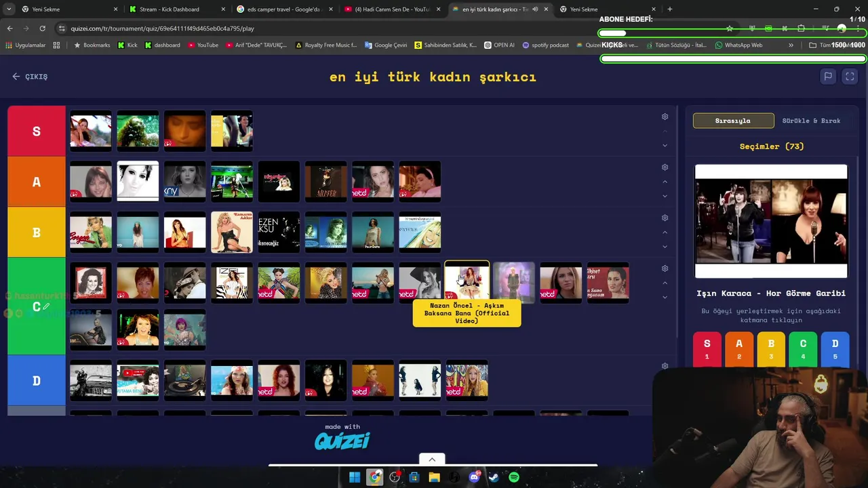
Task: Reload the Quizei page
Action: 42,28
